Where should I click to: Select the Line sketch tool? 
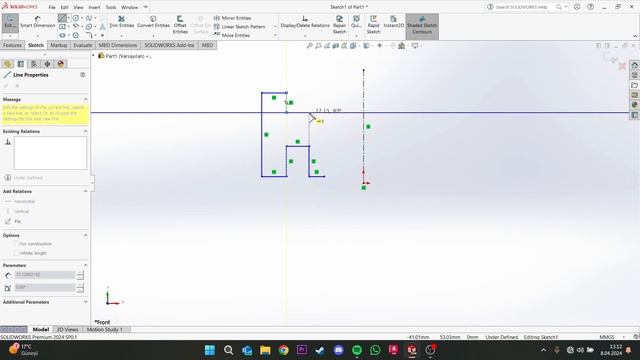[62, 18]
